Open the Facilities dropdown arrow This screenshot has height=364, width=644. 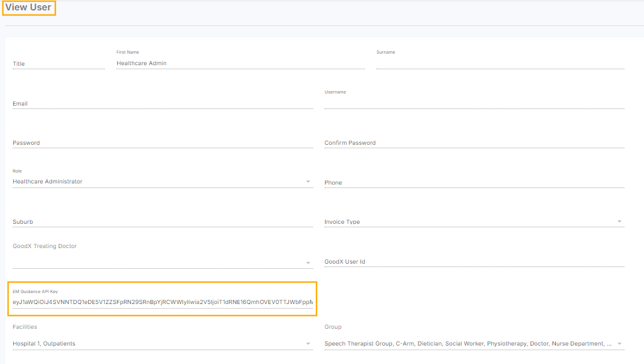[x=308, y=344]
